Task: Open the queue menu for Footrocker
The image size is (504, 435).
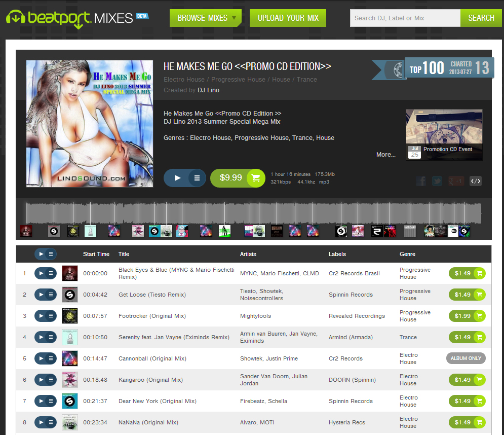Action: click(51, 316)
